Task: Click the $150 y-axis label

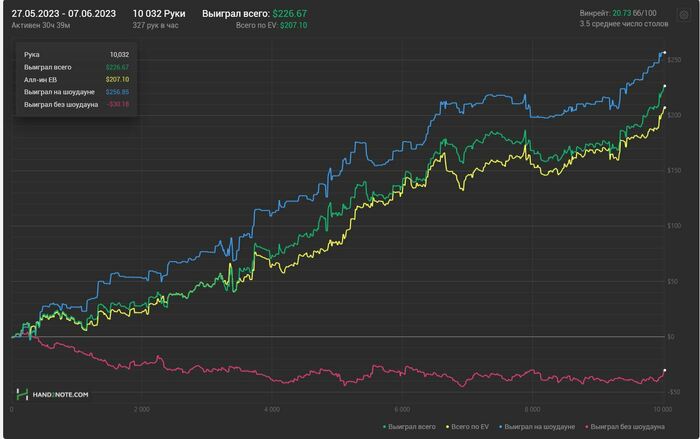Action: coord(674,171)
